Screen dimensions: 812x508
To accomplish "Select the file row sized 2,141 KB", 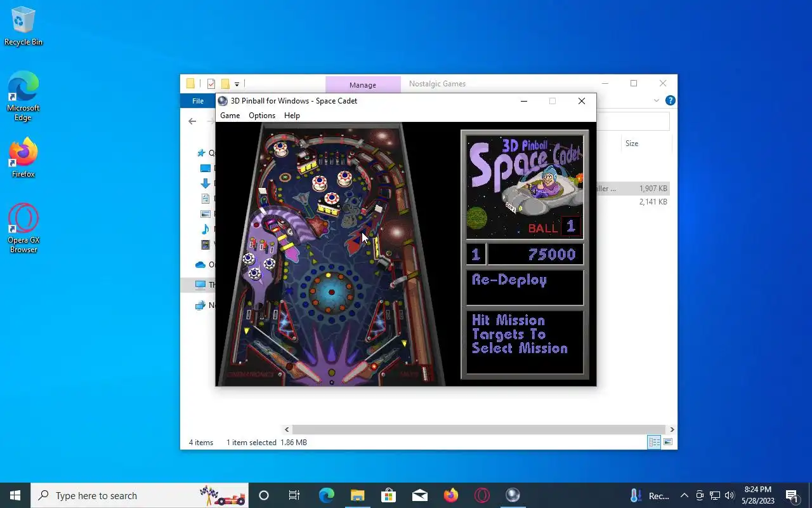I will pyautogui.click(x=633, y=202).
